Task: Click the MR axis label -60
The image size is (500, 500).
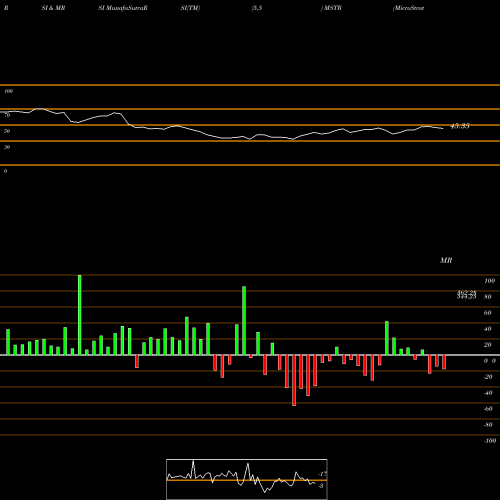Action: click(x=488, y=409)
